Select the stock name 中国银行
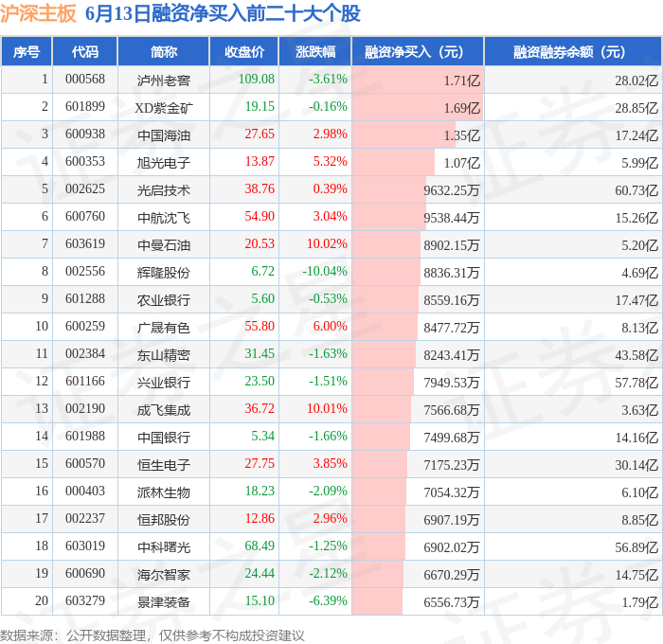Screen dimensions: 663x644 164,438
